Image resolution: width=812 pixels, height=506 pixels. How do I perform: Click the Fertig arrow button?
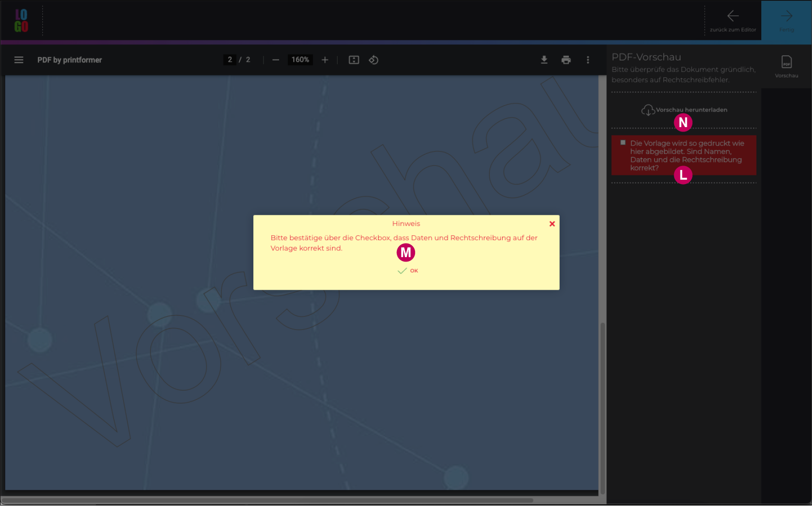(x=786, y=20)
